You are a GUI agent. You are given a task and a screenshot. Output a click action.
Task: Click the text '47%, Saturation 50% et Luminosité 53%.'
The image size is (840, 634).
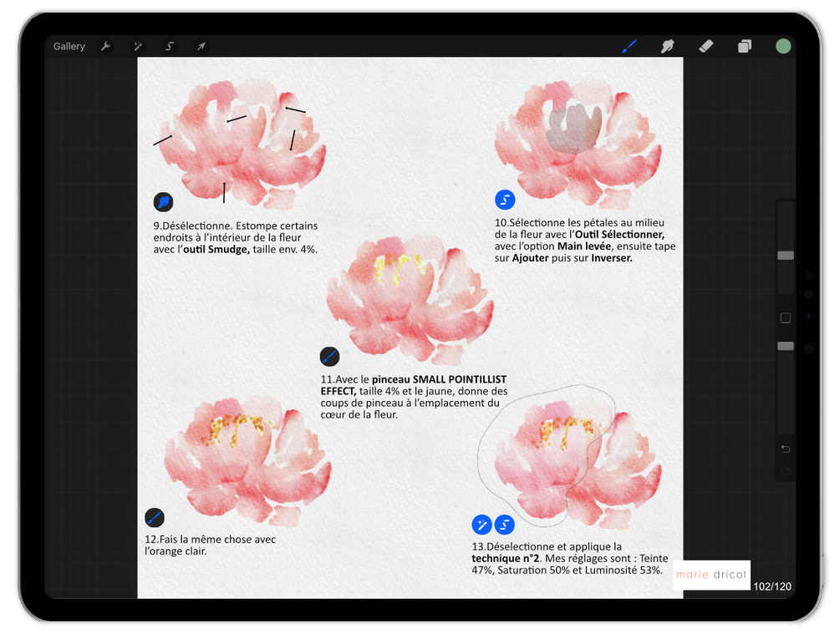pyautogui.click(x=567, y=571)
